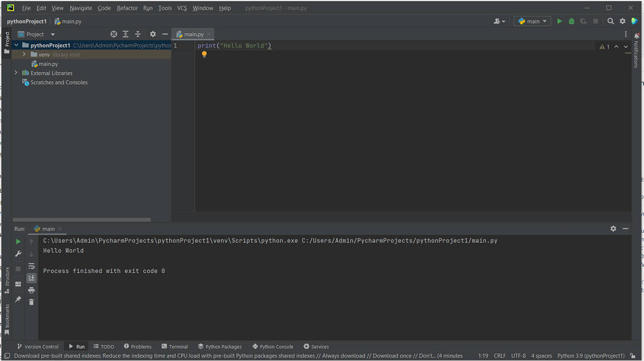Click the Python 3.9 interpreter status widget
Viewport: 644px width, 361px height.
coord(591,355)
